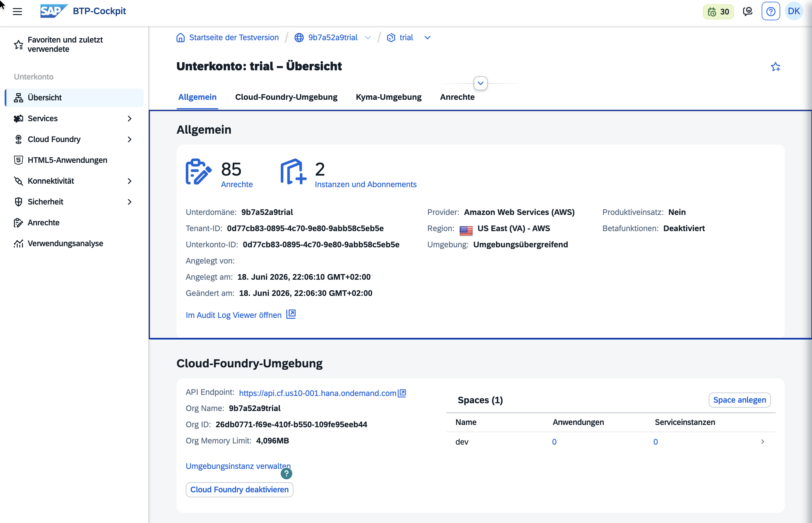The height and width of the screenshot is (523, 812).
Task: Click the SAP logo
Action: click(54, 11)
